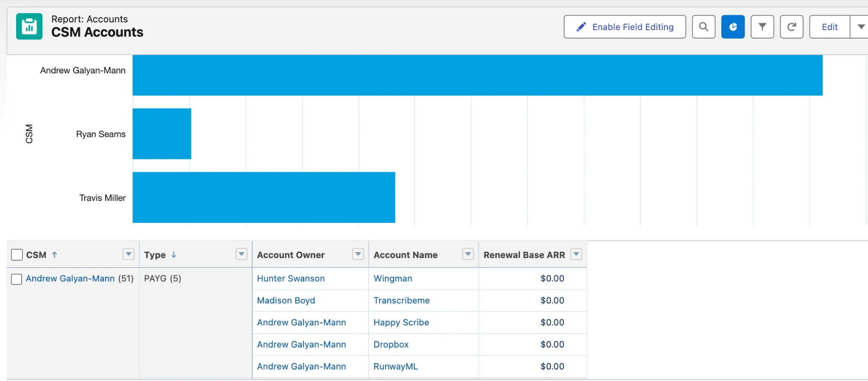Click the search magnifier icon in report toolbar
The width and height of the screenshot is (868, 381).
[x=704, y=27]
